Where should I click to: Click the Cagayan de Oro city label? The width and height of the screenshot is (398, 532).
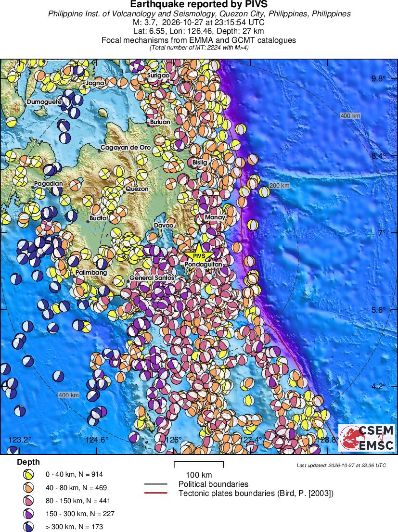click(126, 148)
